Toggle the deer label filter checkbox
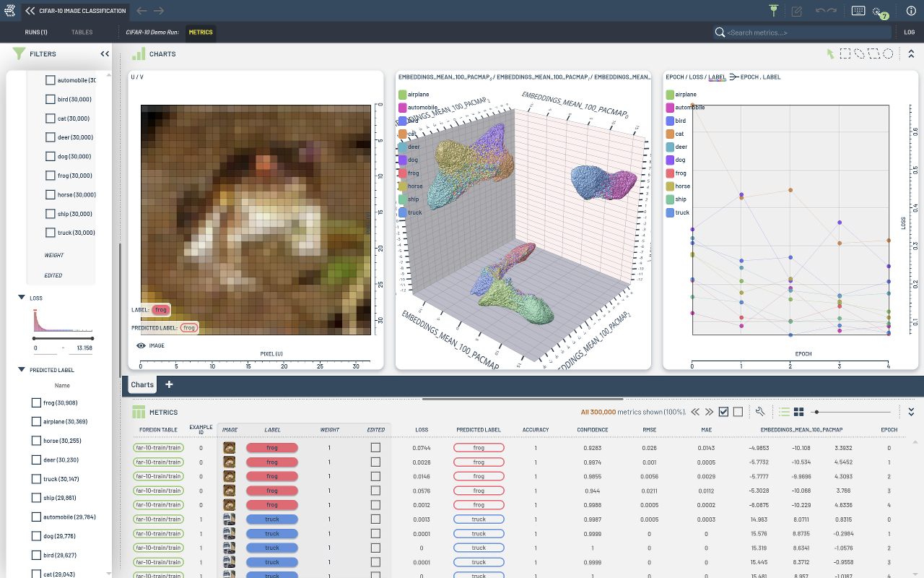The height and width of the screenshot is (578, 924). point(51,137)
